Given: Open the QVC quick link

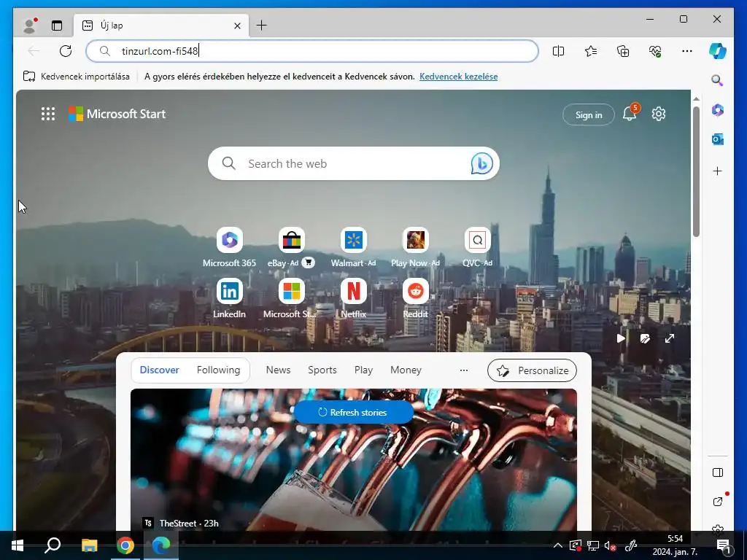Looking at the screenshot, I should [x=477, y=247].
